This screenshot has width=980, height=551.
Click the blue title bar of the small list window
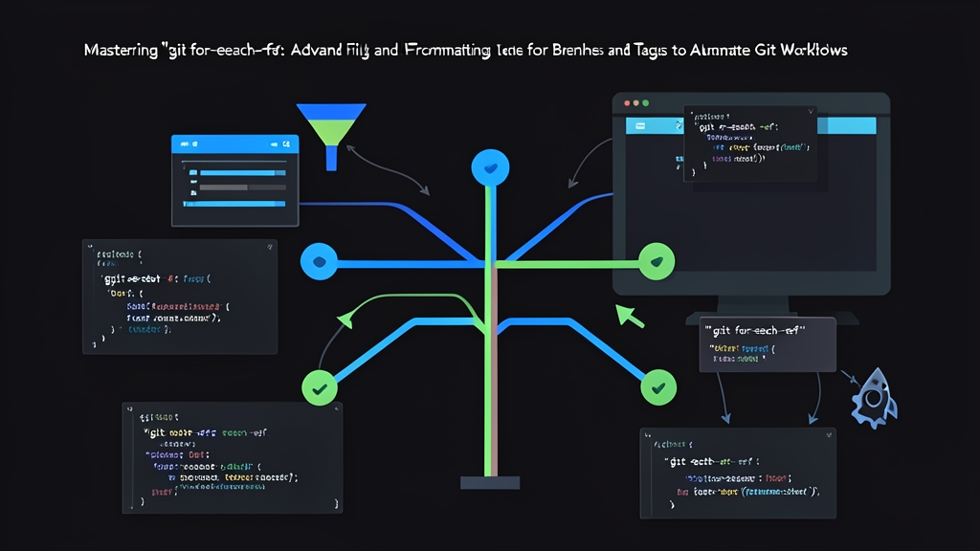pyautogui.click(x=235, y=143)
